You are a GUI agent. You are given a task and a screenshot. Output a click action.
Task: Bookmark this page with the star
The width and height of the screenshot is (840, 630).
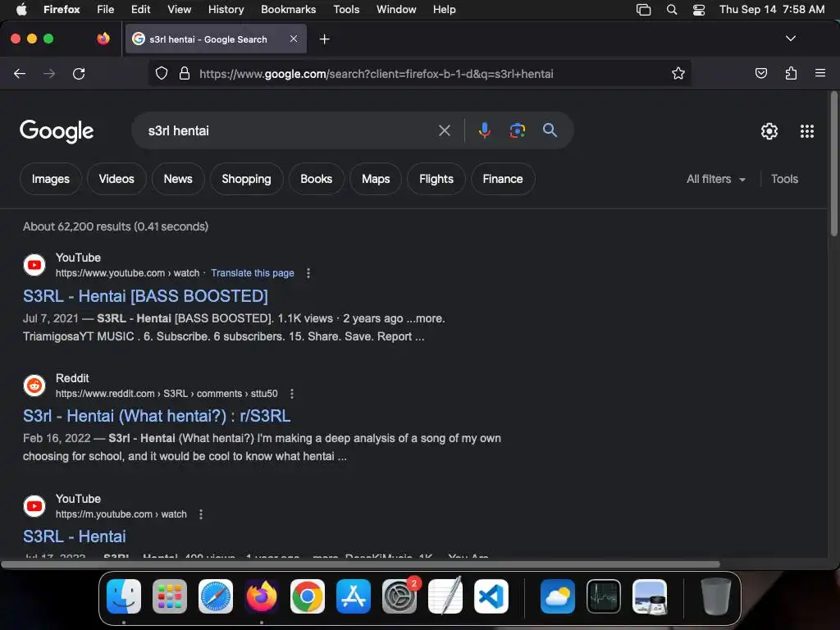(678, 73)
